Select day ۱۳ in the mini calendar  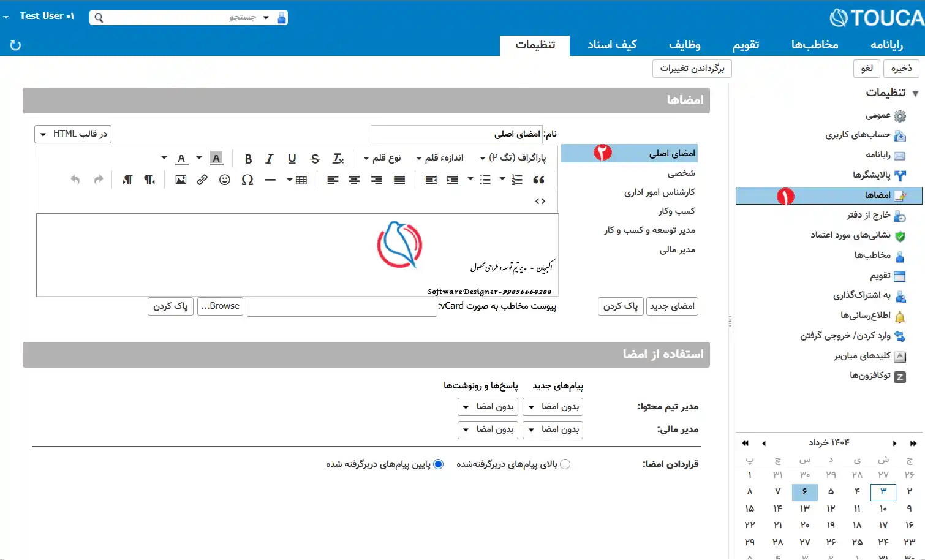804,509
